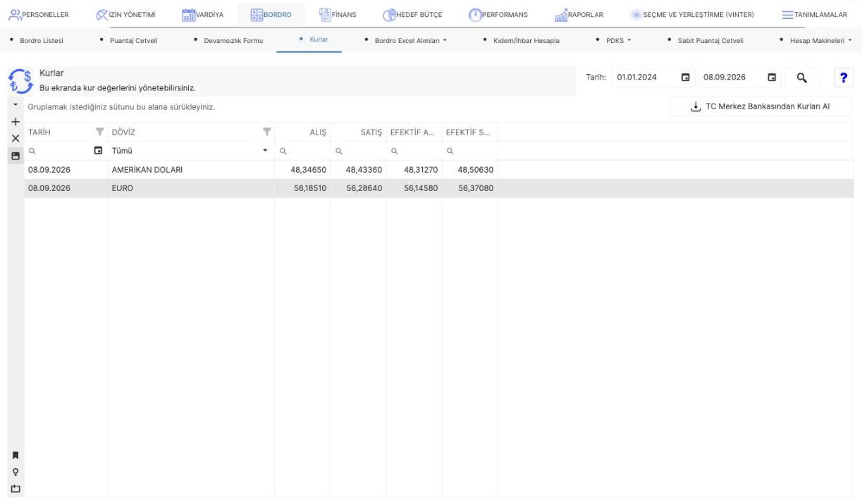862x504 pixels.
Task: Open the Kıdem/İhbar Hesapla link
Action: tap(521, 40)
